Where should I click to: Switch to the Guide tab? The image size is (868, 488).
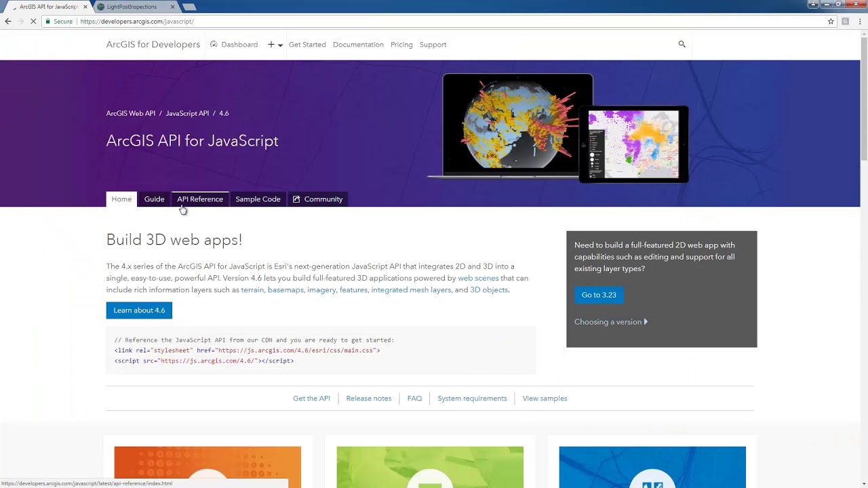click(154, 199)
